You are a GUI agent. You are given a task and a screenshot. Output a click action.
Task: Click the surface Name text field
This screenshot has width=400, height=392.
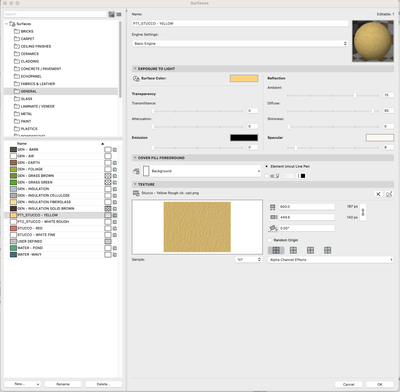240,24
